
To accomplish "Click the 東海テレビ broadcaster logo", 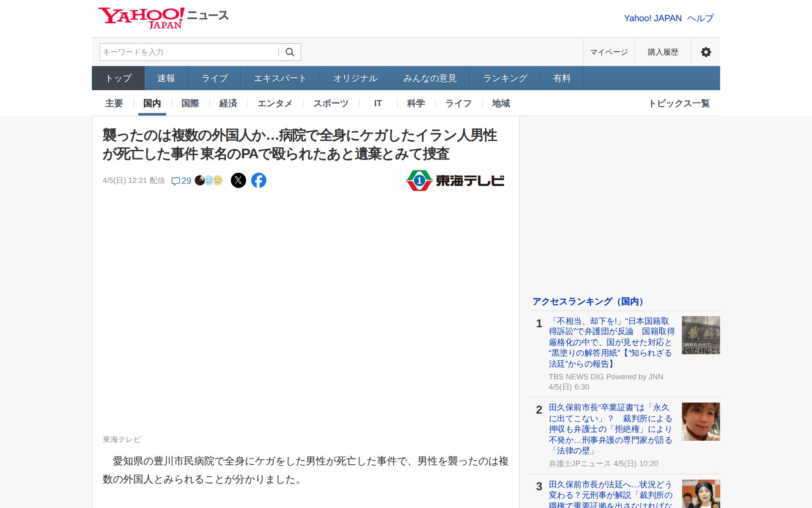I will (455, 180).
